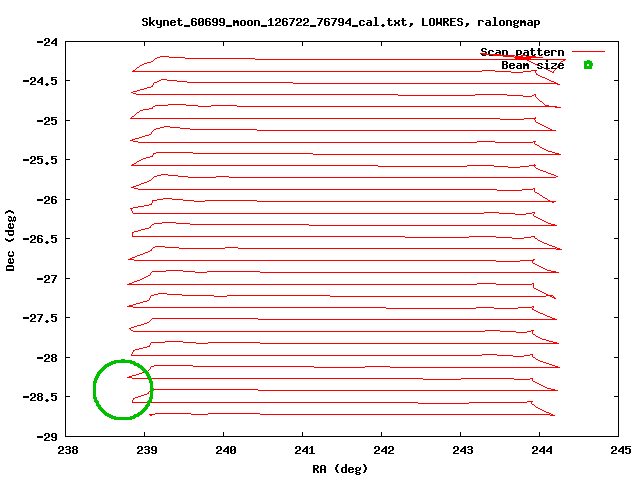Click the y-axis tick label -24
Screen dimensions: 640x480
point(47,42)
